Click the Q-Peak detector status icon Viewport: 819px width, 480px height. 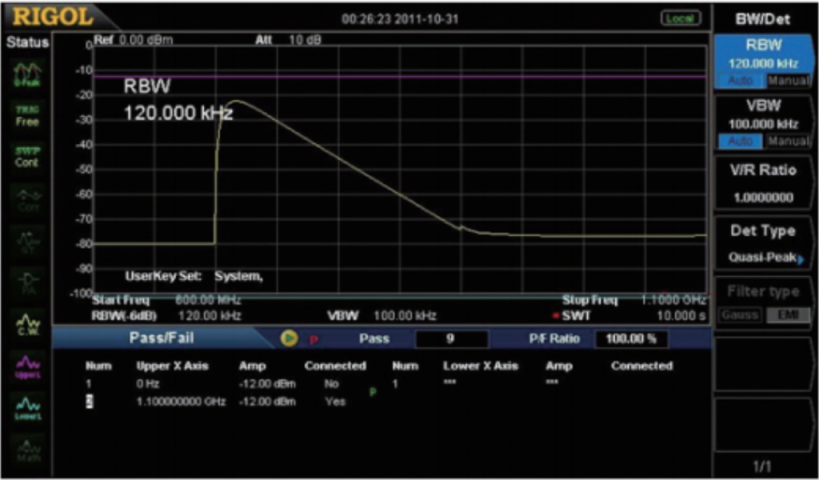27,75
